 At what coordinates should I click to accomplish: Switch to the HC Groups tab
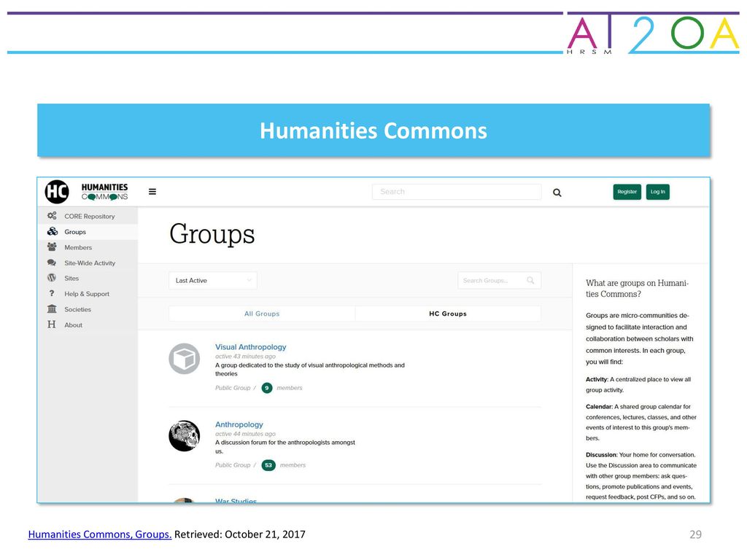[x=448, y=314]
